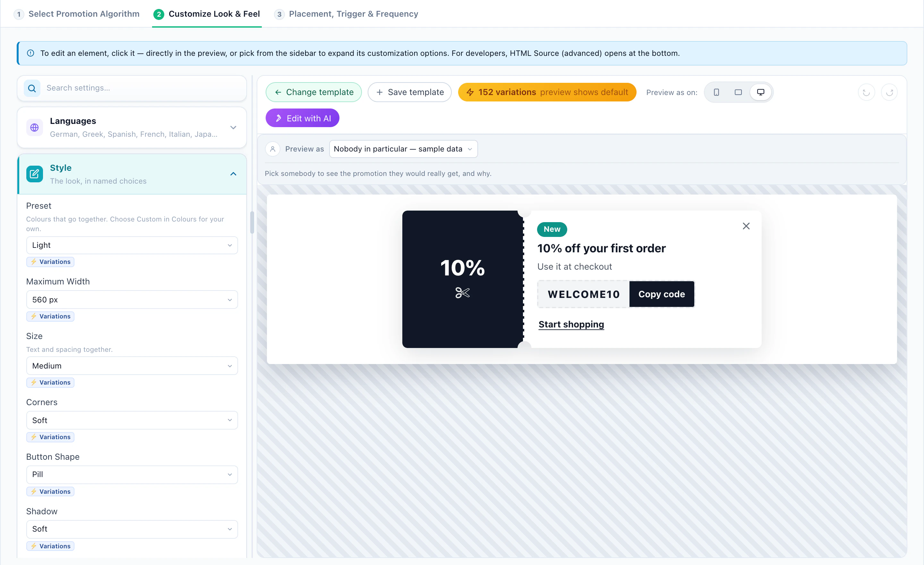The height and width of the screenshot is (565, 924).
Task: Open the Size dropdown showing Medium
Action: pyautogui.click(x=132, y=366)
